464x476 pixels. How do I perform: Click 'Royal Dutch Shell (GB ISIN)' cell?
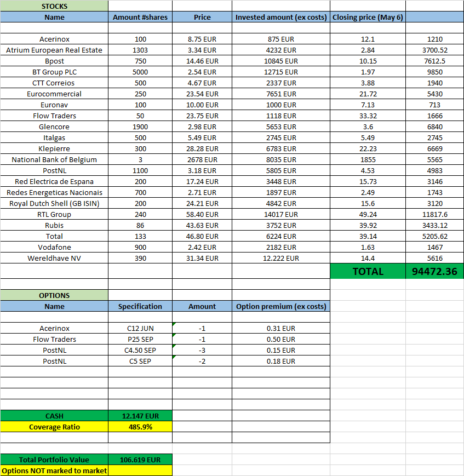point(54,203)
